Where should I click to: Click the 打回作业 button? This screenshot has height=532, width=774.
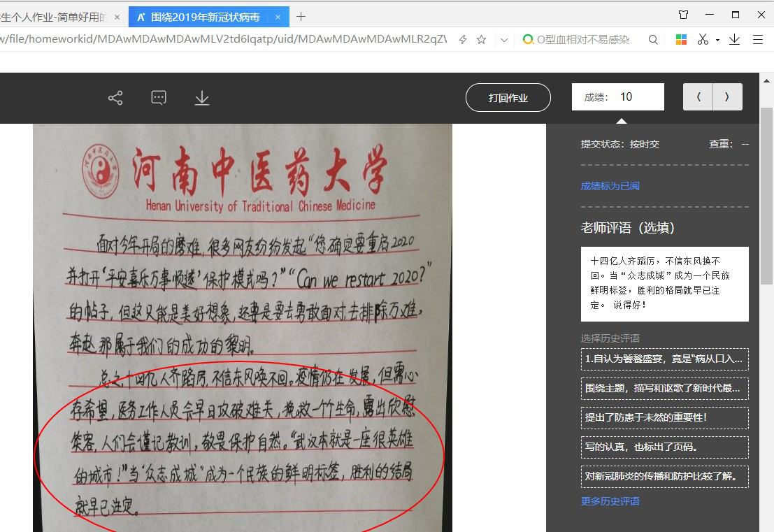point(508,98)
